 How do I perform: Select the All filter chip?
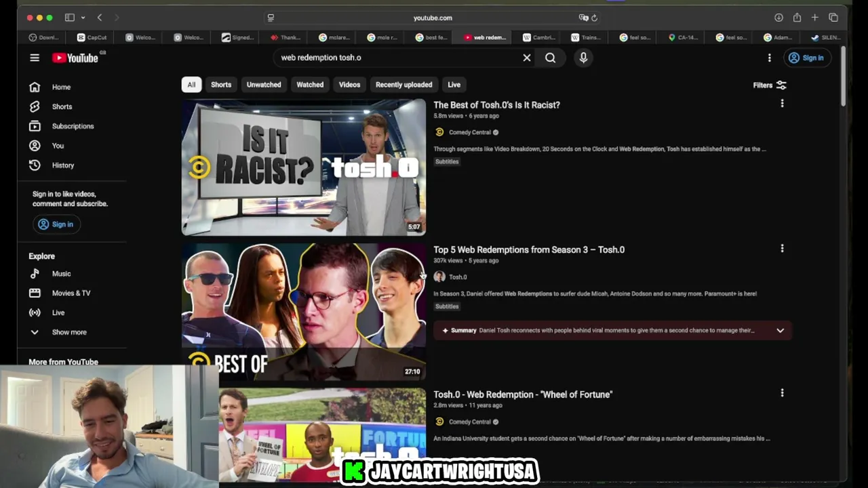coord(191,85)
